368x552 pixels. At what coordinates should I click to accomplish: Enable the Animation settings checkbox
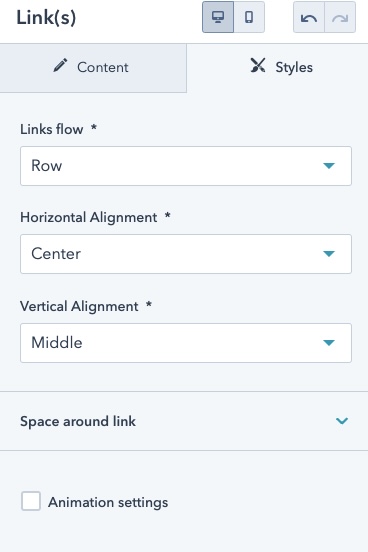(31, 501)
